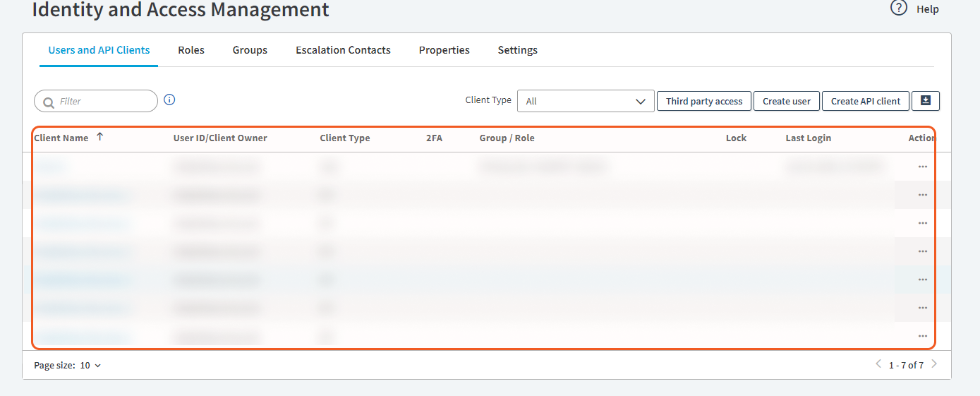Viewport: 980px width, 396px height.
Task: Go to previous page arrow
Action: click(878, 364)
